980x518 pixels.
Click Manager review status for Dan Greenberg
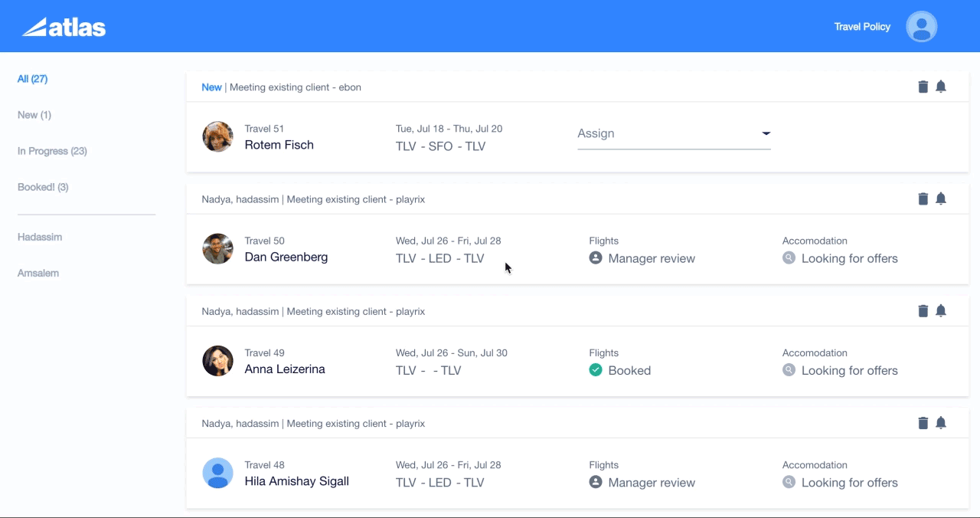point(652,258)
